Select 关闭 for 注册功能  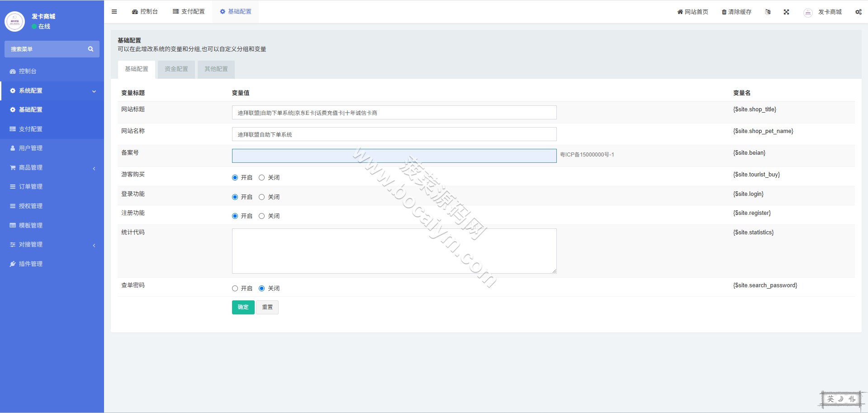pyautogui.click(x=261, y=216)
